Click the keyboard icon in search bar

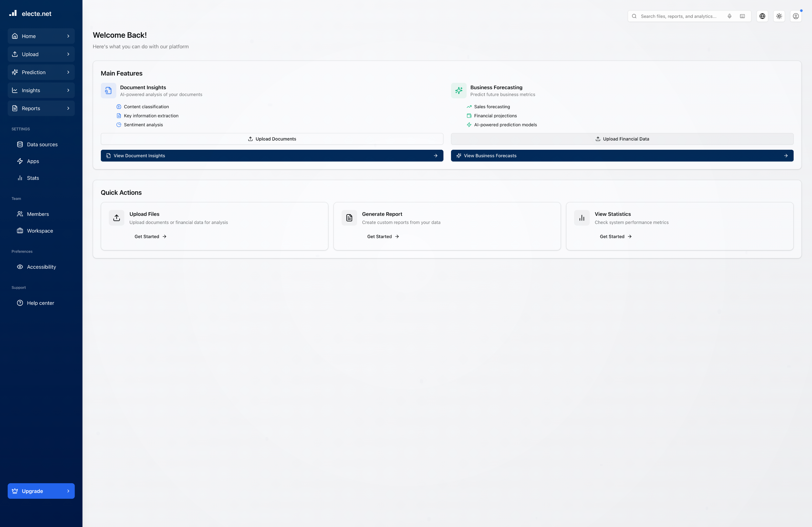[x=742, y=16]
